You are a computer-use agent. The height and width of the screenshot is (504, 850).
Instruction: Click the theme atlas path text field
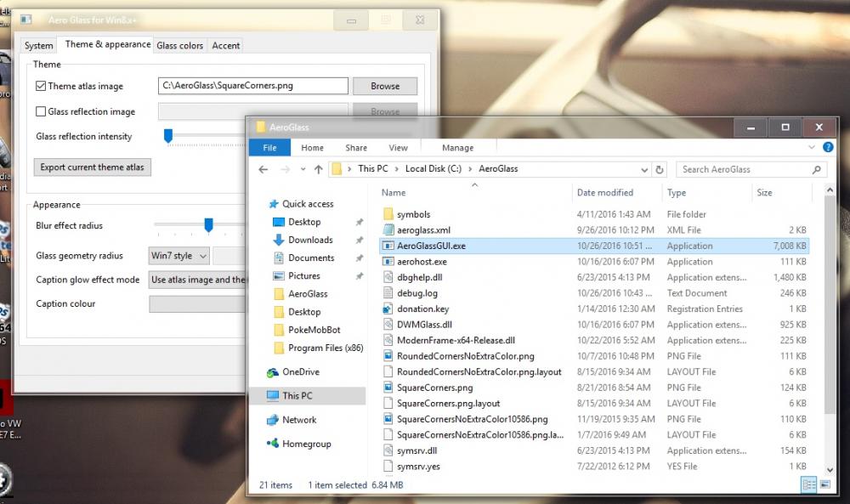[x=252, y=86]
